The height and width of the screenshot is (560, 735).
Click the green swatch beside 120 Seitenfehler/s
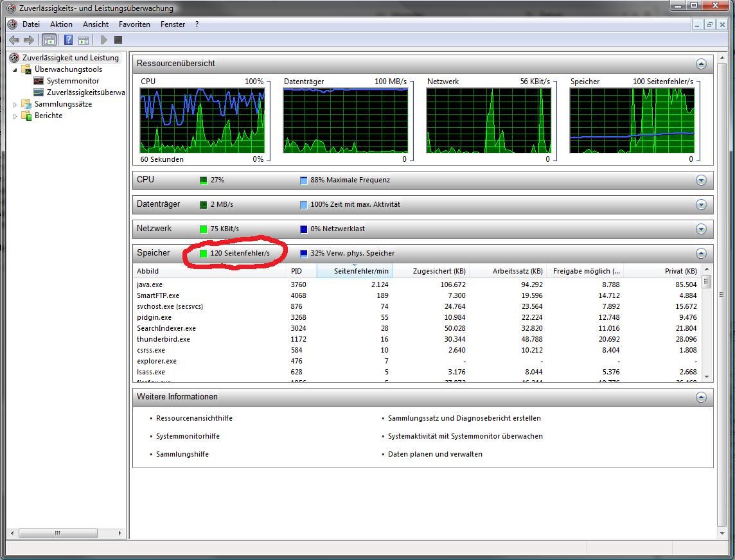point(204,254)
